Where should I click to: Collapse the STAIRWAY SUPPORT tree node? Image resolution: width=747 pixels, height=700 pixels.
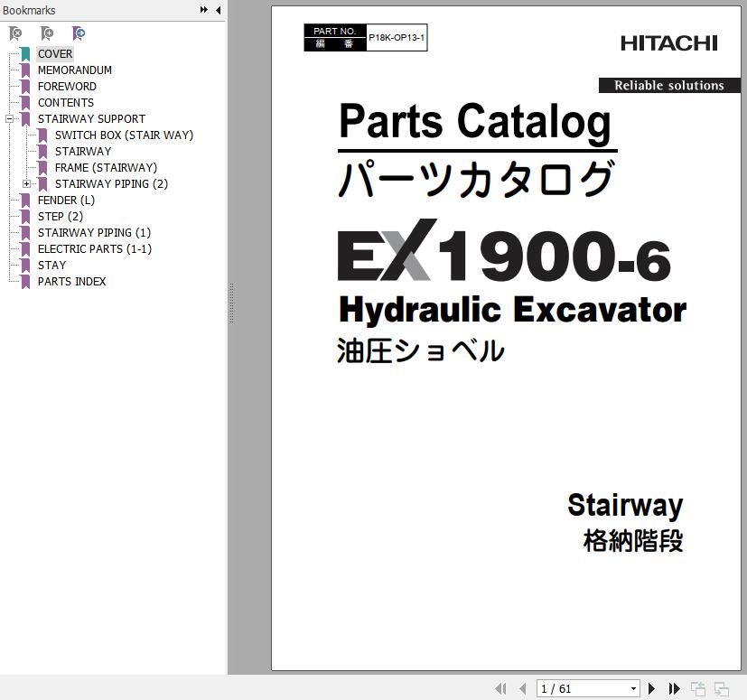[x=9, y=118]
